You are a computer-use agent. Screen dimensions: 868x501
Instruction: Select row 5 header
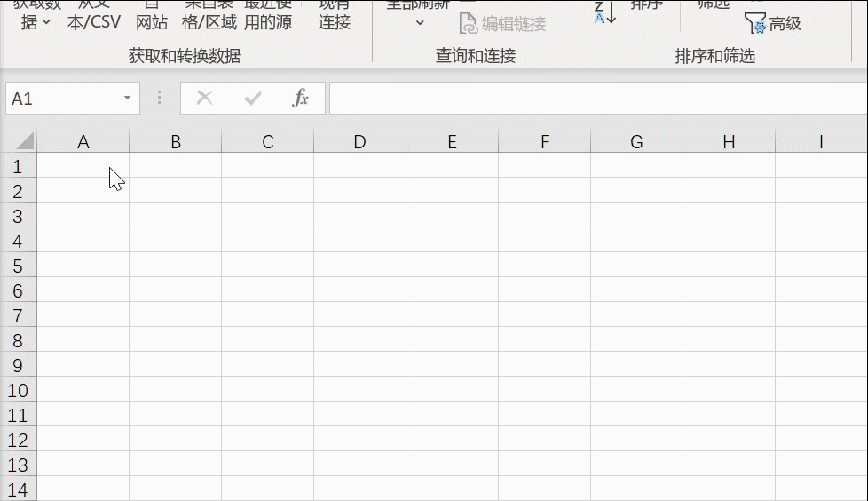(18, 266)
